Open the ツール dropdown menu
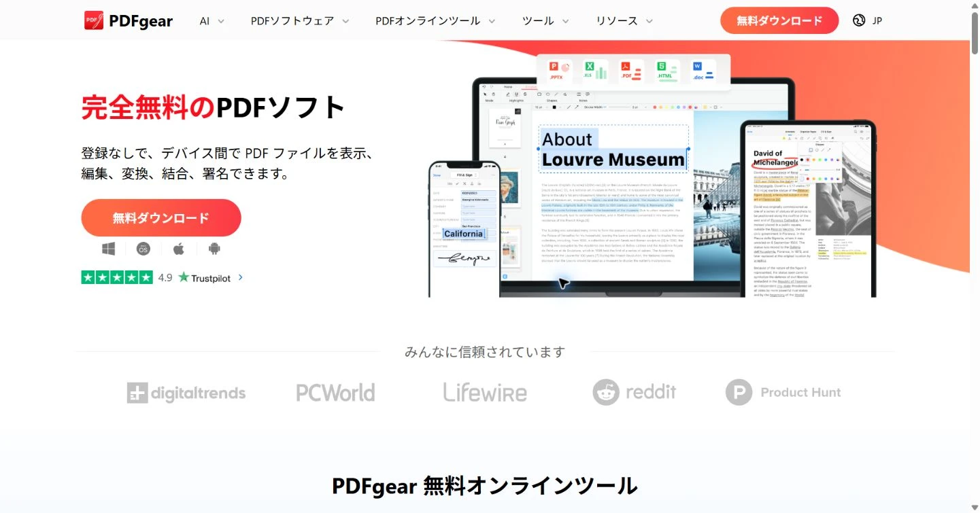 pos(545,21)
